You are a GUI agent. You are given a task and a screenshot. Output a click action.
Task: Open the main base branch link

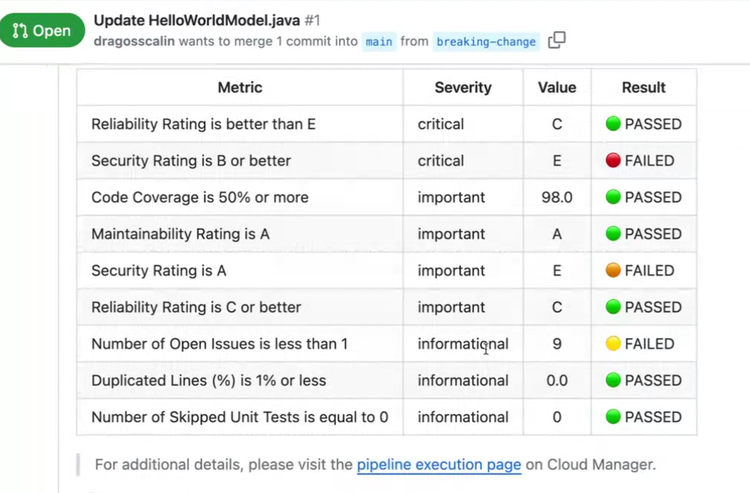pos(379,42)
